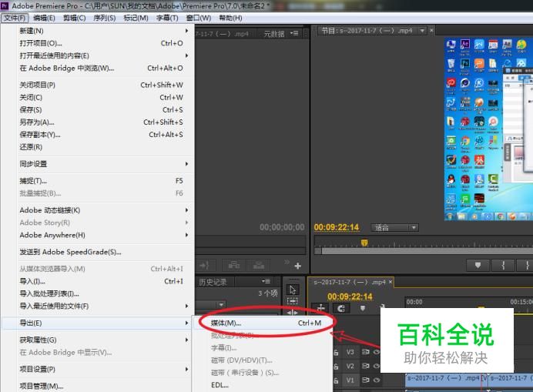The height and width of the screenshot is (392, 533).
Task: Expand 获取属性(G) submenu
Action: (x=186, y=340)
